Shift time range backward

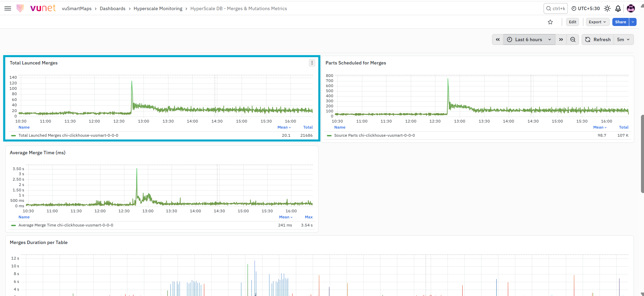[x=498, y=39]
